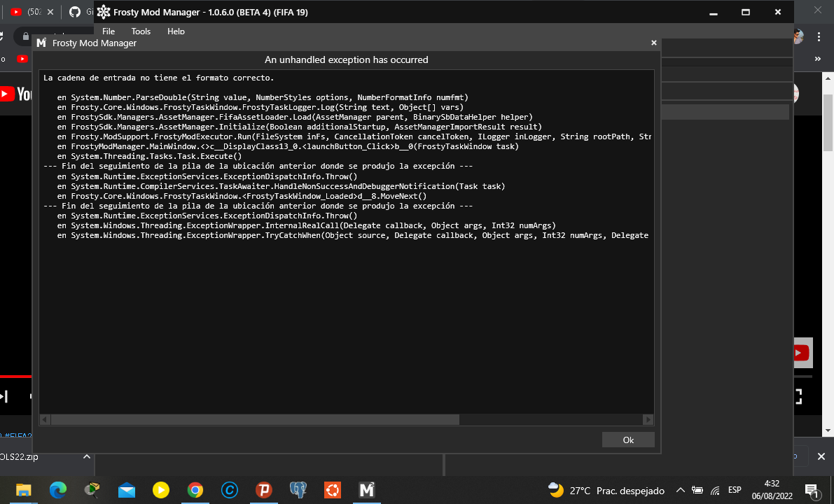Open the weather widget showing 27°C

(x=606, y=490)
